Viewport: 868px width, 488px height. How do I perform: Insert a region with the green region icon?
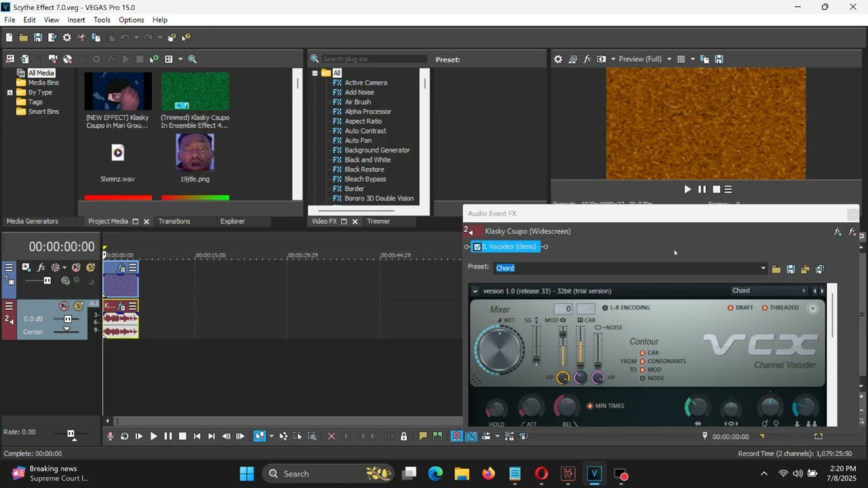[438, 436]
